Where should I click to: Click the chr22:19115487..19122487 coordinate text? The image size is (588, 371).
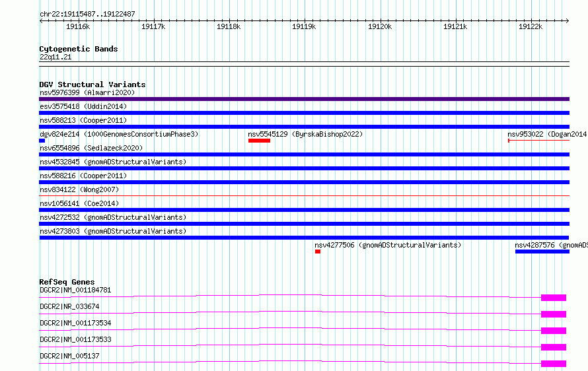[x=87, y=15]
